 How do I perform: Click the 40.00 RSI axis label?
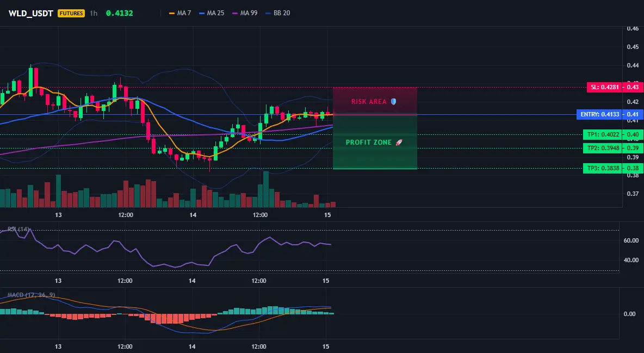pyautogui.click(x=631, y=259)
